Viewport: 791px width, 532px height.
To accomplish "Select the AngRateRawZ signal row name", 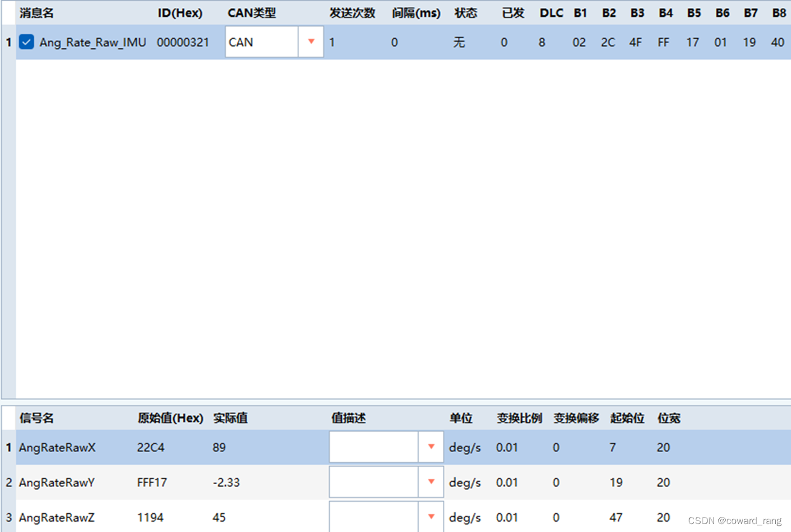I will [x=57, y=517].
